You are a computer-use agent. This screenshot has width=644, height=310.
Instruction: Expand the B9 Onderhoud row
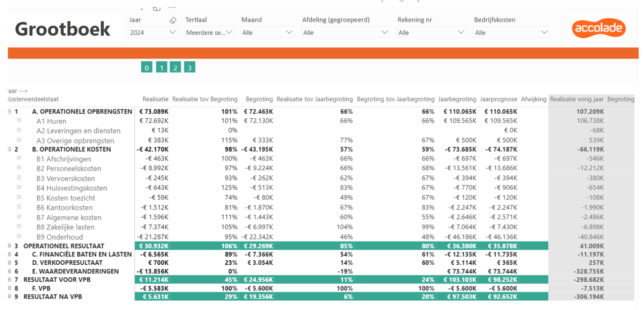click(x=19, y=236)
